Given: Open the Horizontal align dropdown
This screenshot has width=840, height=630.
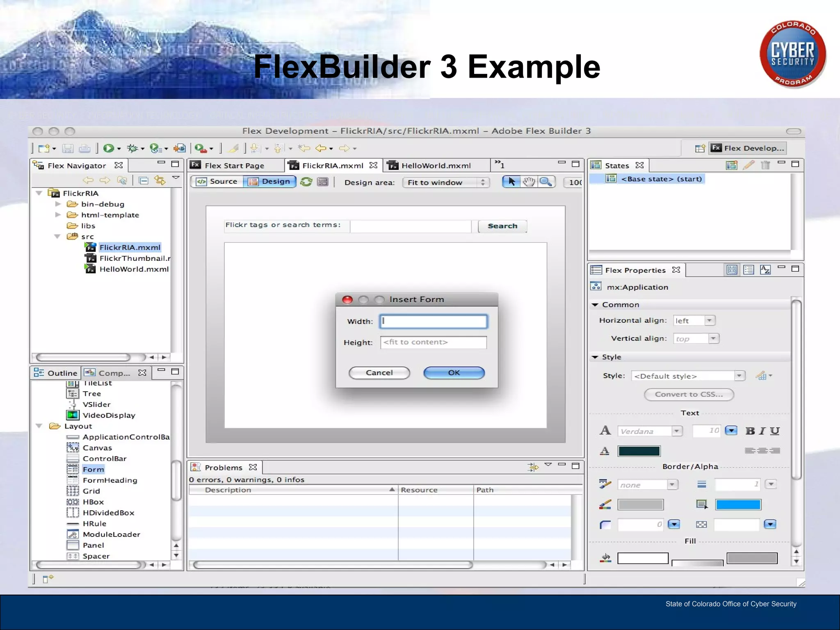Looking at the screenshot, I should click(694, 320).
